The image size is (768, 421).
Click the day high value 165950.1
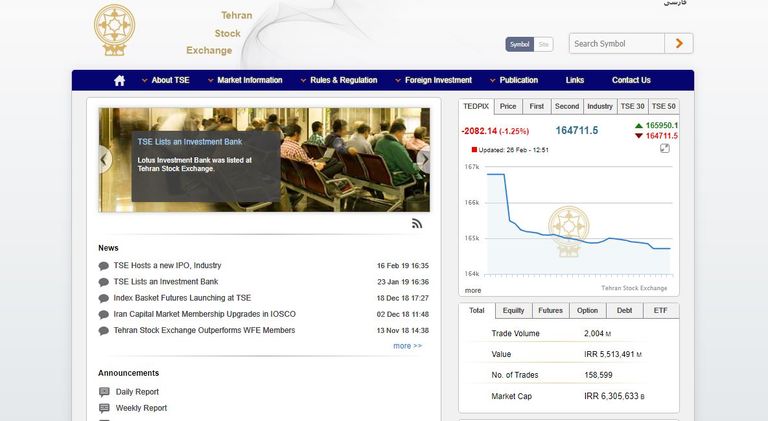662,125
